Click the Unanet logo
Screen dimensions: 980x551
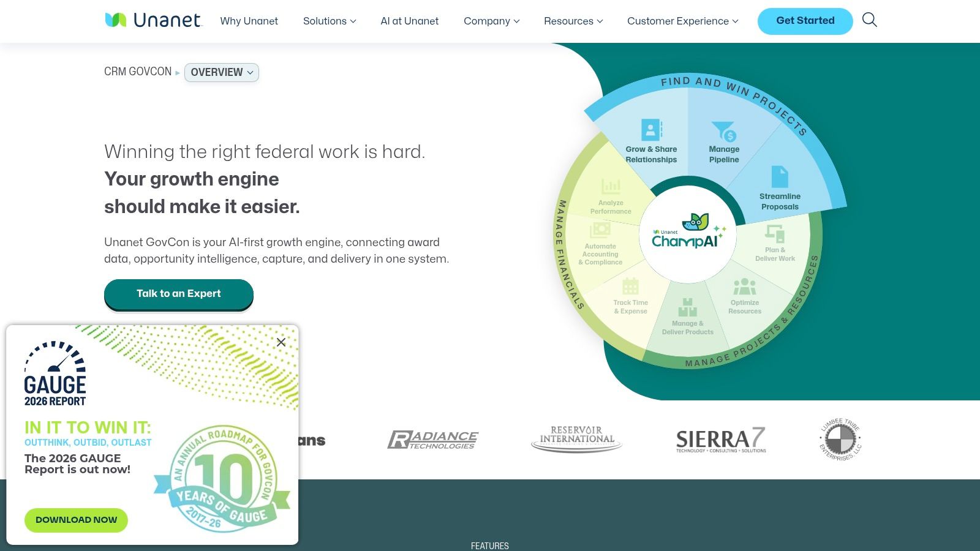click(153, 20)
